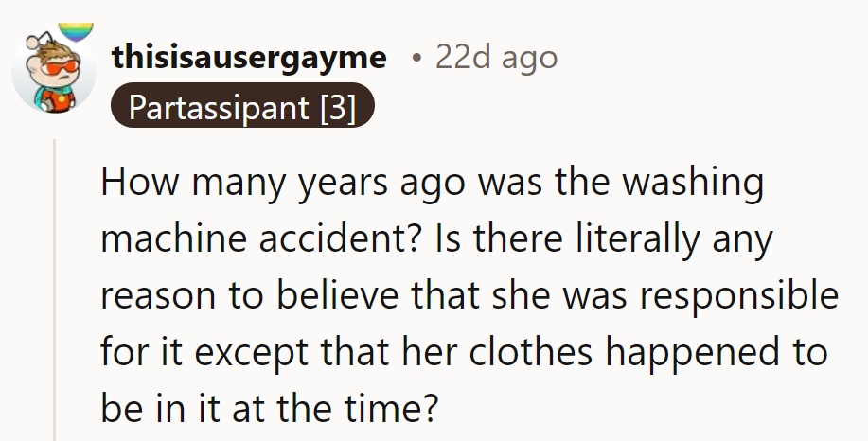The width and height of the screenshot is (868, 441).
Task: Select the Partassipant [3] flair badge
Action: point(242,108)
